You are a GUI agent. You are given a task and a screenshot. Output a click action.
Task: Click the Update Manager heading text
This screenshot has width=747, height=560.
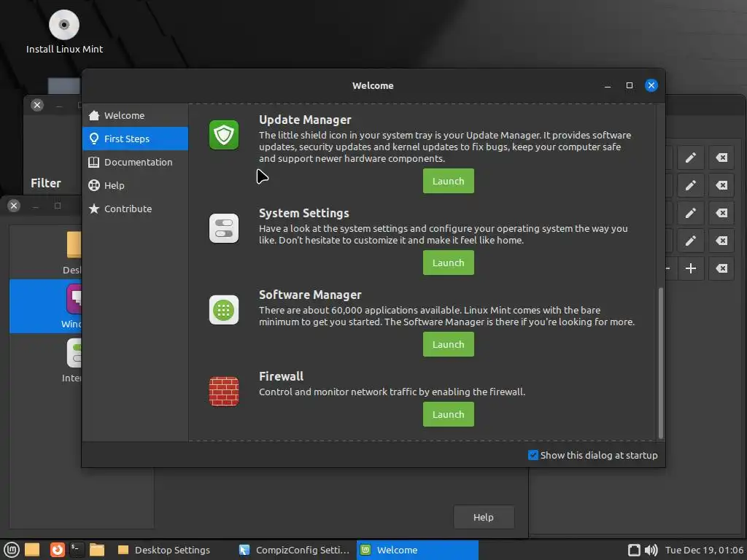coord(305,120)
